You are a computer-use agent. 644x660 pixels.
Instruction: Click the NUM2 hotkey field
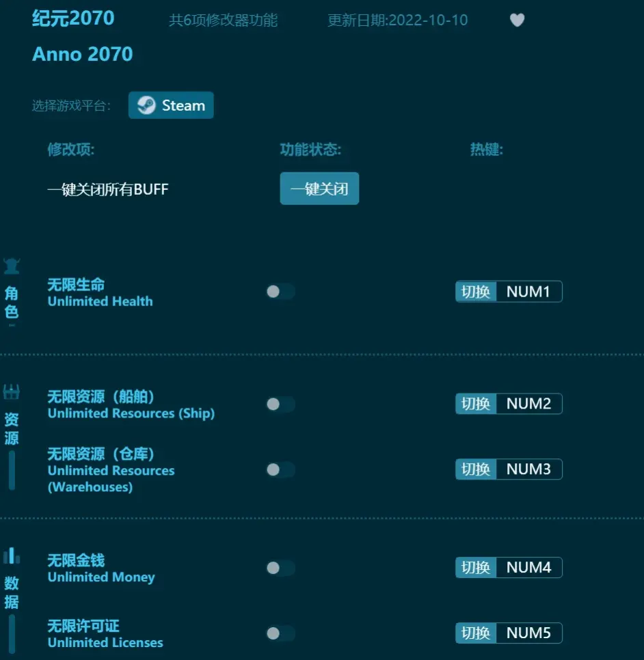point(528,404)
